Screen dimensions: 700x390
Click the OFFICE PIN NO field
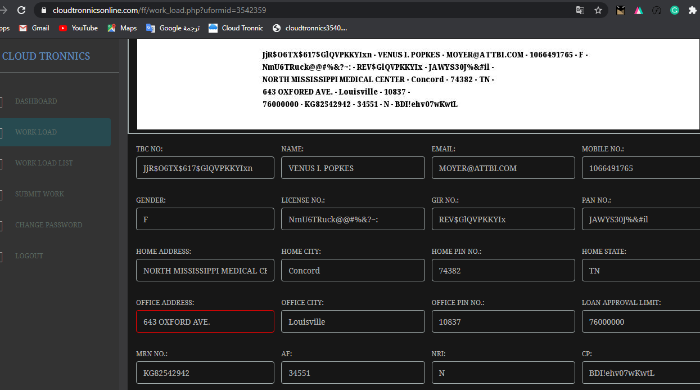503,321
